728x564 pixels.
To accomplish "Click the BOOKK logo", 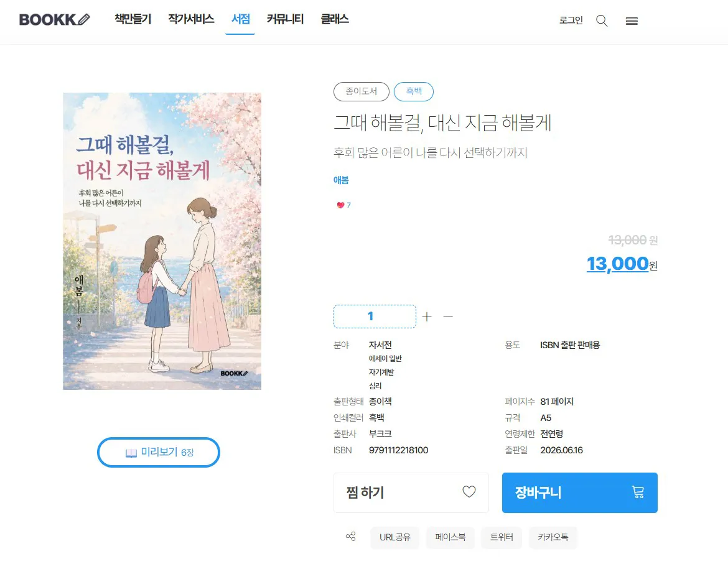I will 54,19.
